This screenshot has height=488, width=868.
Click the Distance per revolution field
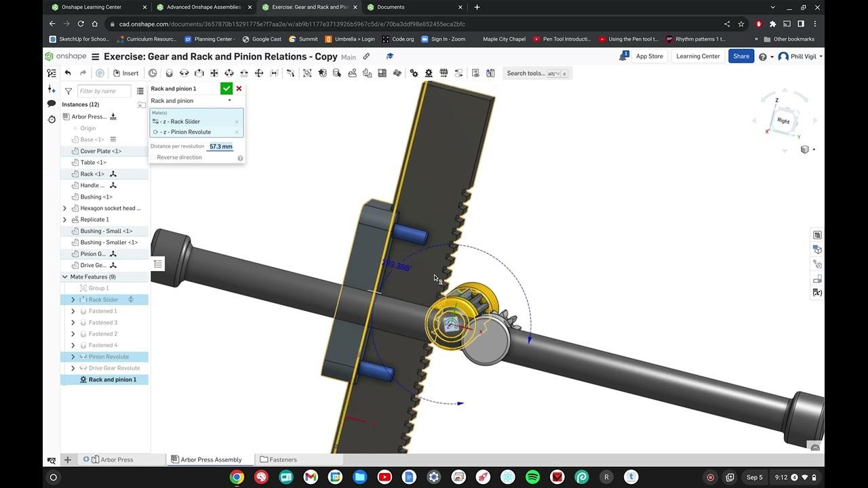220,146
